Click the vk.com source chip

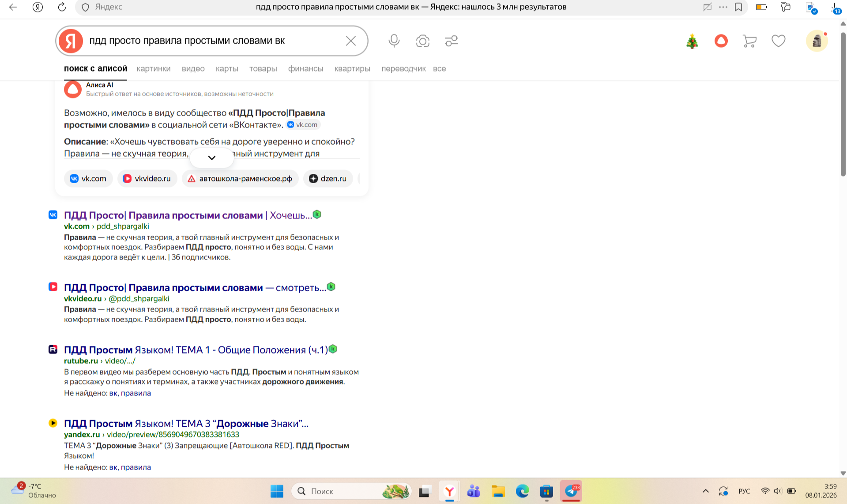88,178
